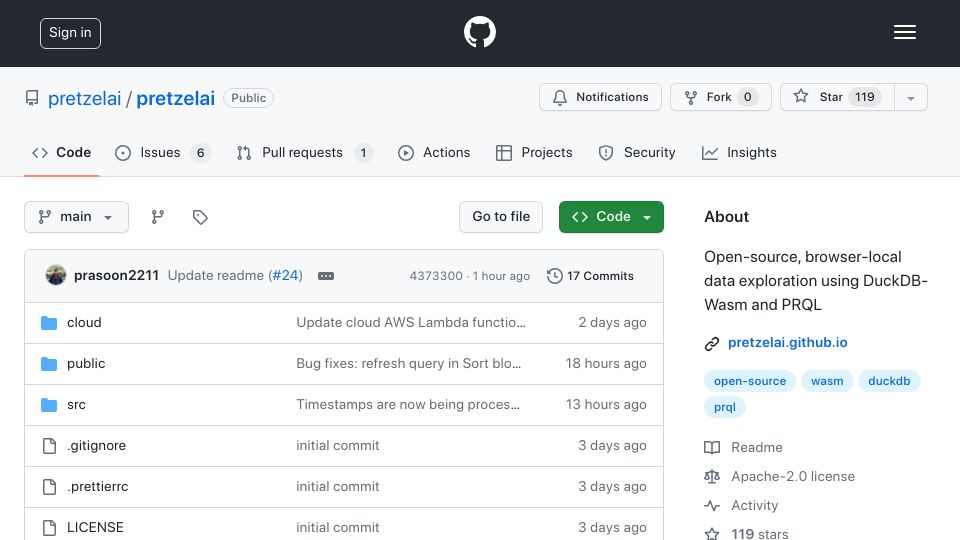
Task: Click the 2 days ago timestamp for cloud
Action: 612,323
